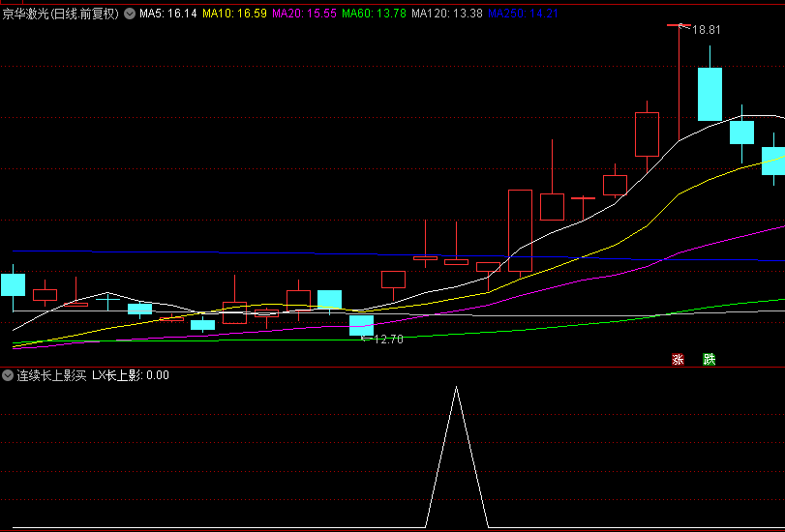Select the cyan candle at the 12.70 low
This screenshot has width=785, height=532.
[361, 325]
